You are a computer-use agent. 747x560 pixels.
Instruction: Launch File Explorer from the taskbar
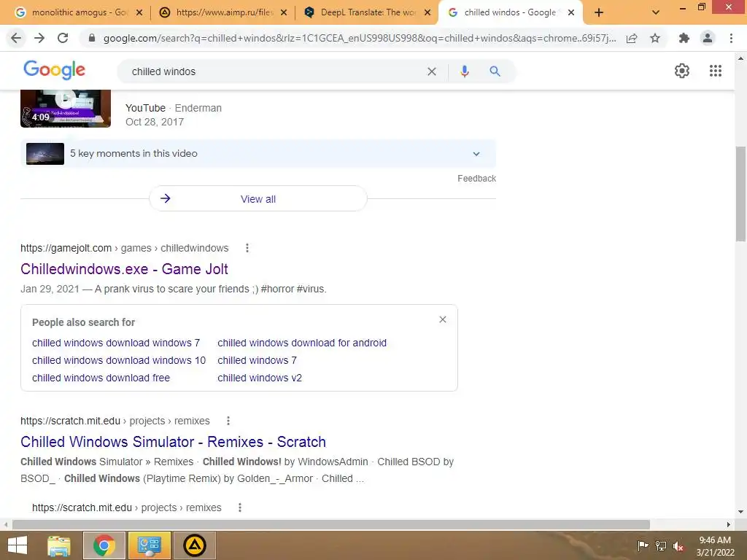59,545
